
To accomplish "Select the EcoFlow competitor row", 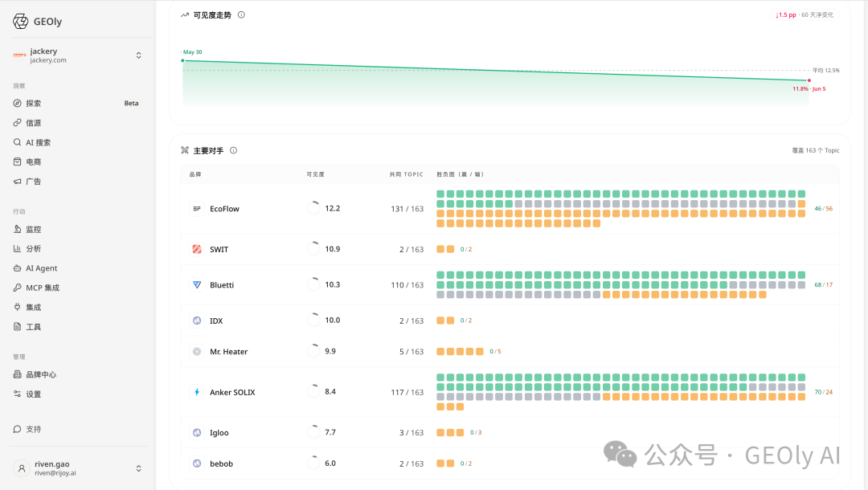I will tap(510, 209).
